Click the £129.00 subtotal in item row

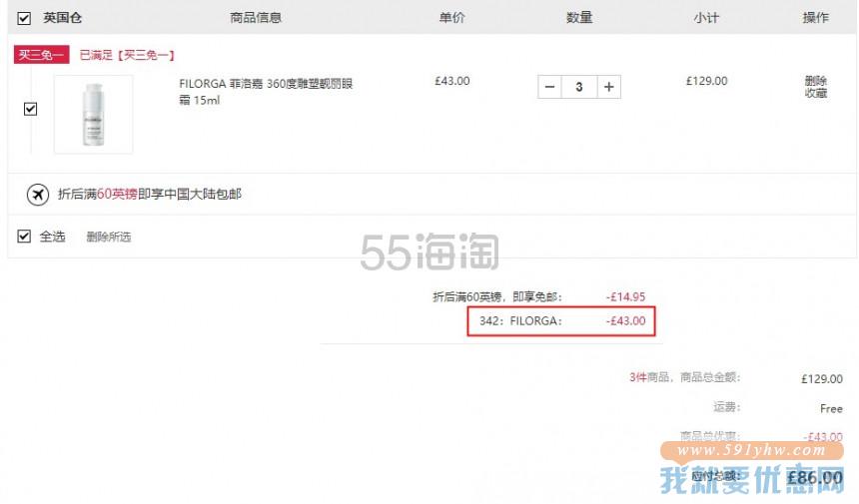[x=707, y=81]
